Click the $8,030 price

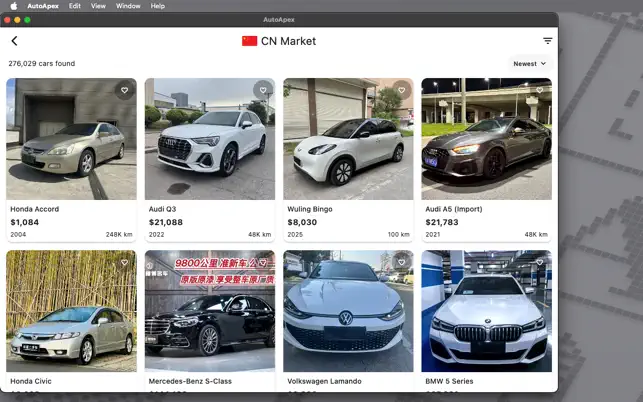pos(302,222)
